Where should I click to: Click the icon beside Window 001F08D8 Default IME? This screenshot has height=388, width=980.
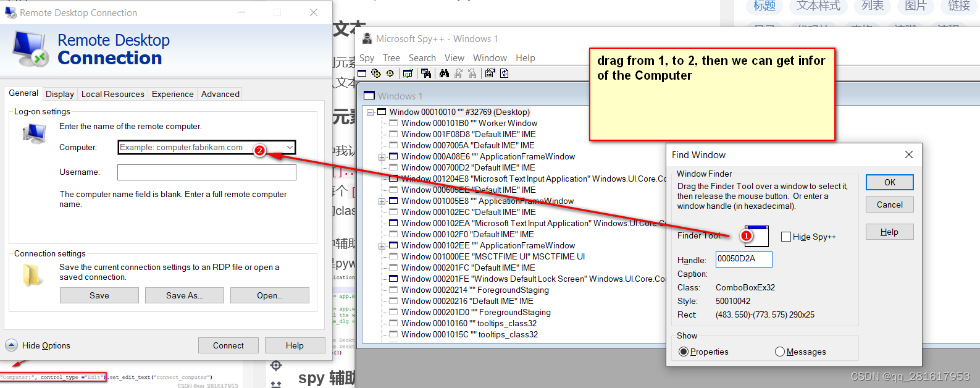pyautogui.click(x=393, y=134)
